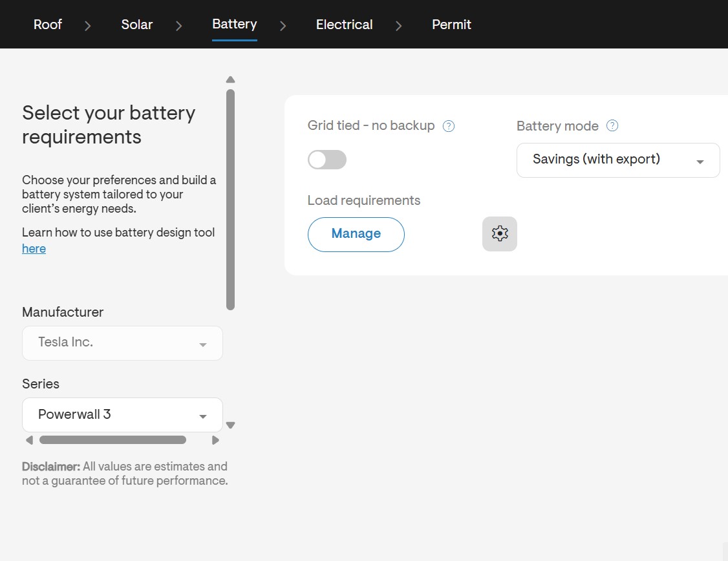Show help for Grid tied - no backup
Viewport: 728px width, 561px height.
coord(449,126)
